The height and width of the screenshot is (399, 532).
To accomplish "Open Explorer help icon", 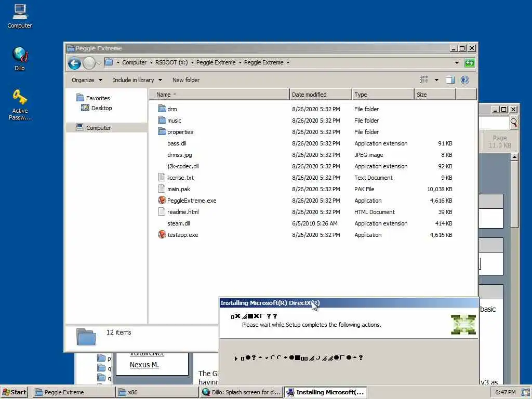I will [465, 79].
